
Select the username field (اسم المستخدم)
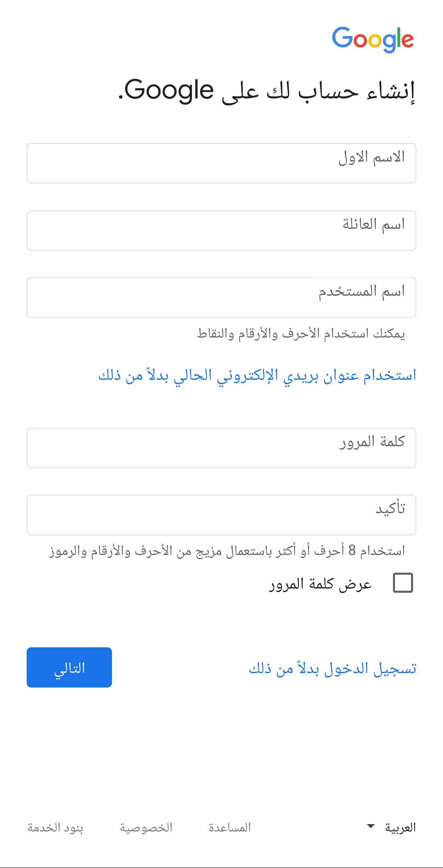221,297
